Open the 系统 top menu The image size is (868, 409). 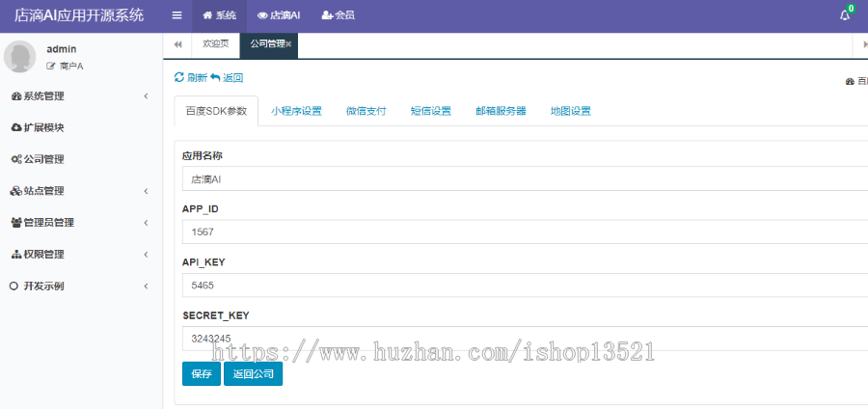pos(219,16)
